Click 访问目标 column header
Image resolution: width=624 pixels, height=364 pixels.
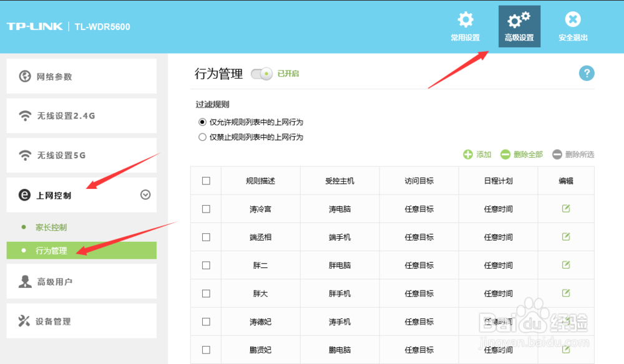pyautogui.click(x=419, y=181)
